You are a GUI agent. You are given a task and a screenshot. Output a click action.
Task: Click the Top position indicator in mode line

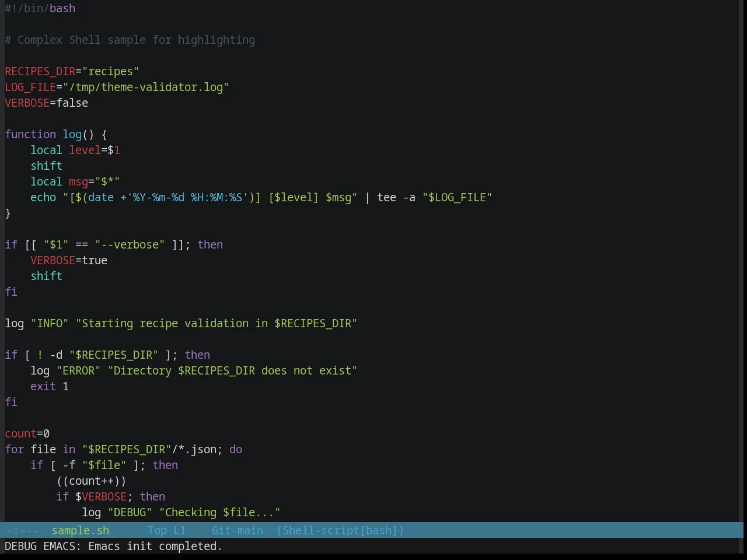click(x=157, y=530)
